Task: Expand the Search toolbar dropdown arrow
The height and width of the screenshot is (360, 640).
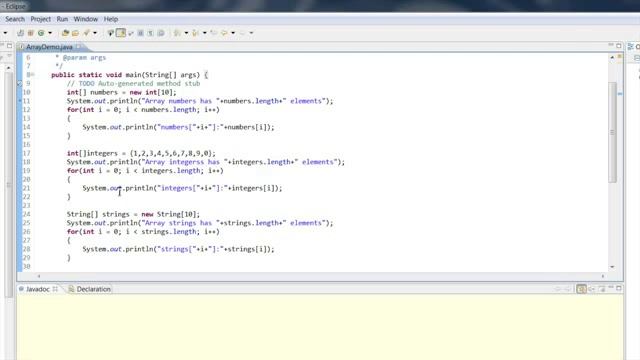Action: tap(95, 33)
